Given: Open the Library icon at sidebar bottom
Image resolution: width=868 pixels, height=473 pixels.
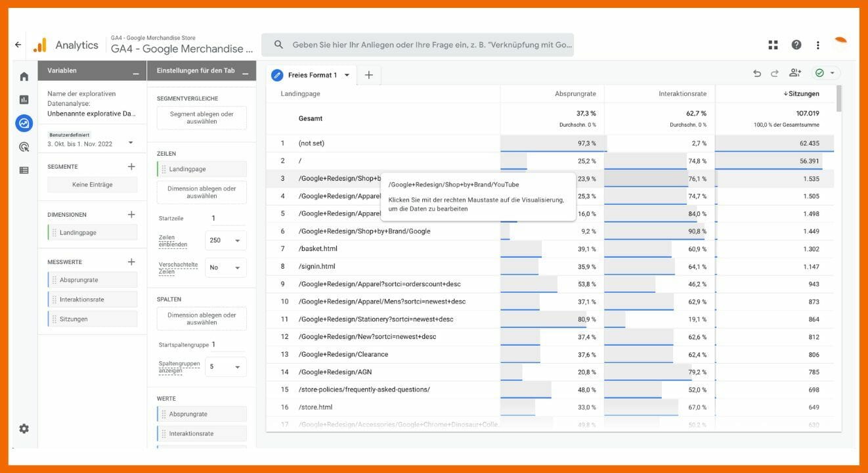Looking at the screenshot, I should [24, 169].
